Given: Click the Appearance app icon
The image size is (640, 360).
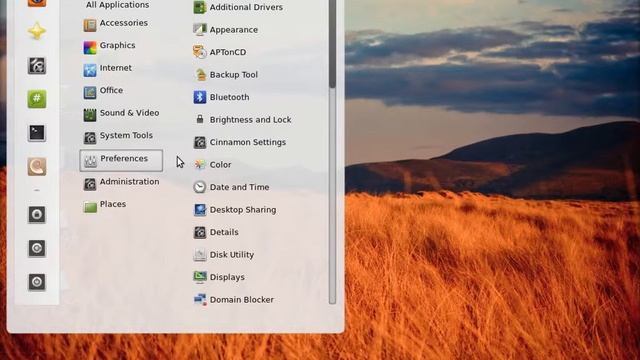Looking at the screenshot, I should pyautogui.click(x=200, y=29).
